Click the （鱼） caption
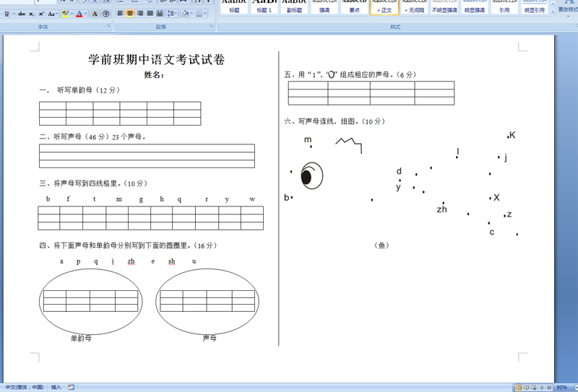This screenshot has width=578, height=392. [x=382, y=245]
